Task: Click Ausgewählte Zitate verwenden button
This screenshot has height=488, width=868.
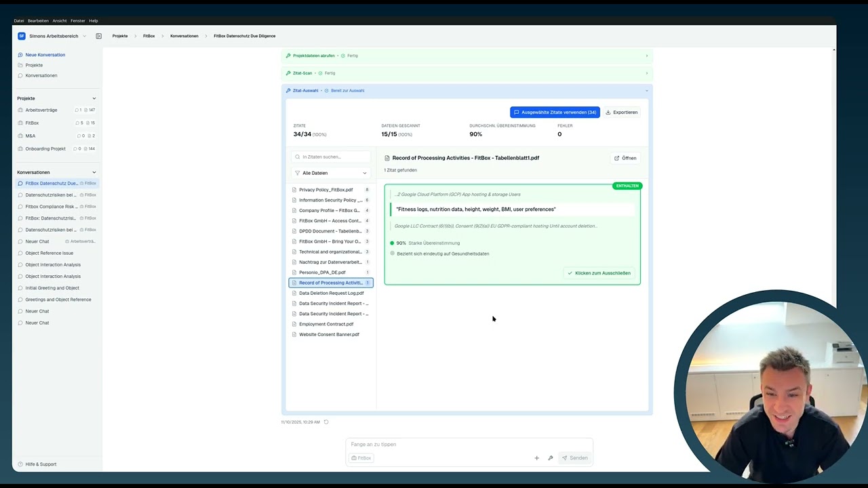Action: (555, 113)
